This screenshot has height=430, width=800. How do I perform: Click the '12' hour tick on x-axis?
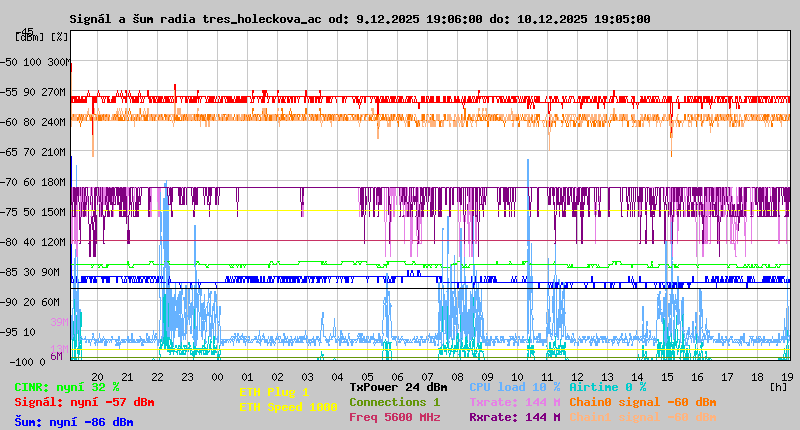(x=578, y=377)
